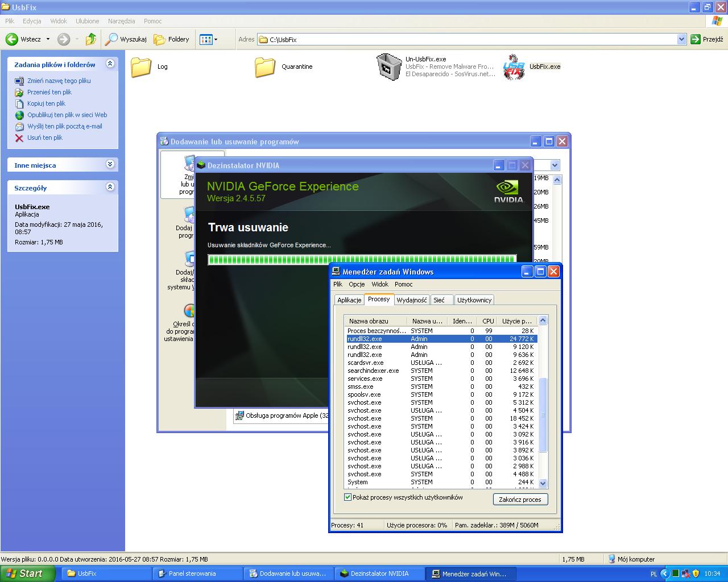
Task: Click Wyślij ten plik pocztą e-mail
Action: click(x=65, y=126)
